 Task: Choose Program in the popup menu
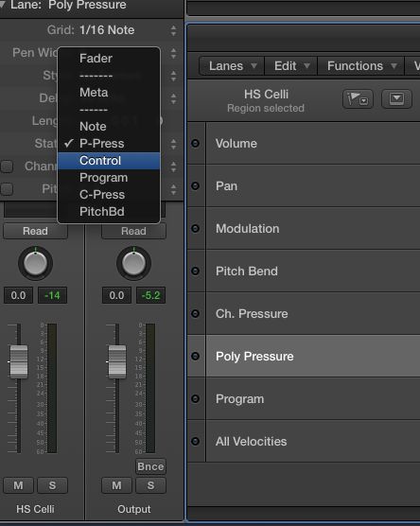(x=109, y=178)
